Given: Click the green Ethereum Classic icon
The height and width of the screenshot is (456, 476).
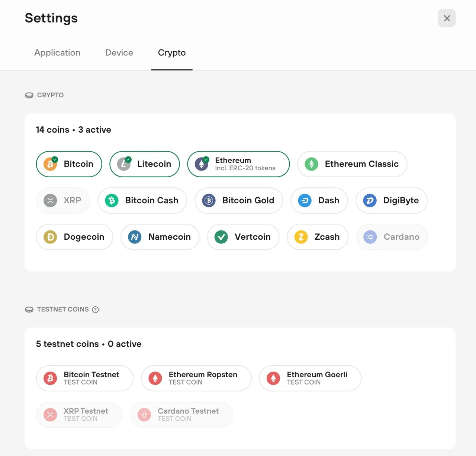Looking at the screenshot, I should pos(312,164).
